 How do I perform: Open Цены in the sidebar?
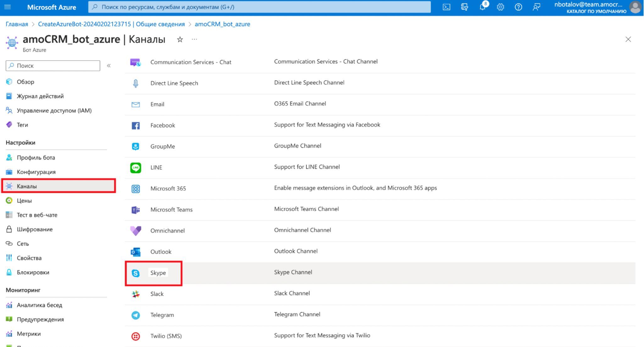[x=24, y=201]
